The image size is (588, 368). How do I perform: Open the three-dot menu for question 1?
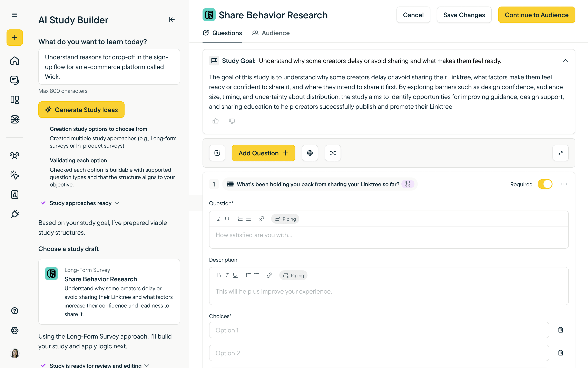pyautogui.click(x=564, y=184)
